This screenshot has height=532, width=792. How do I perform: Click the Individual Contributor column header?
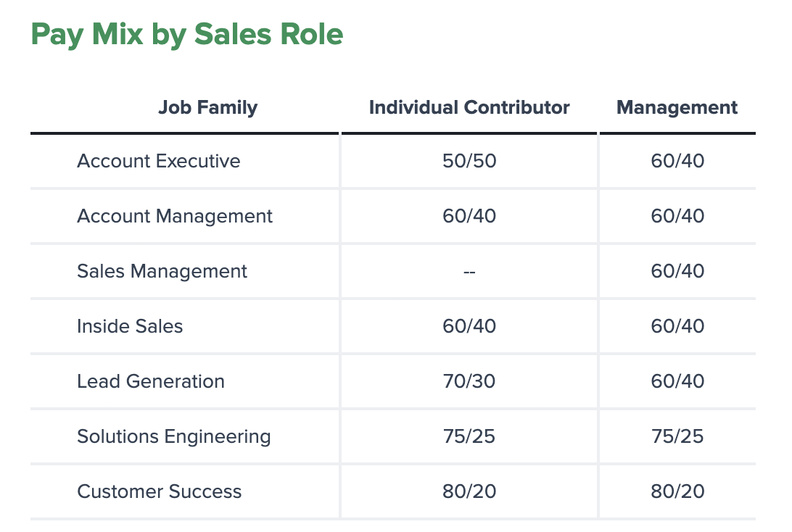coord(469,108)
